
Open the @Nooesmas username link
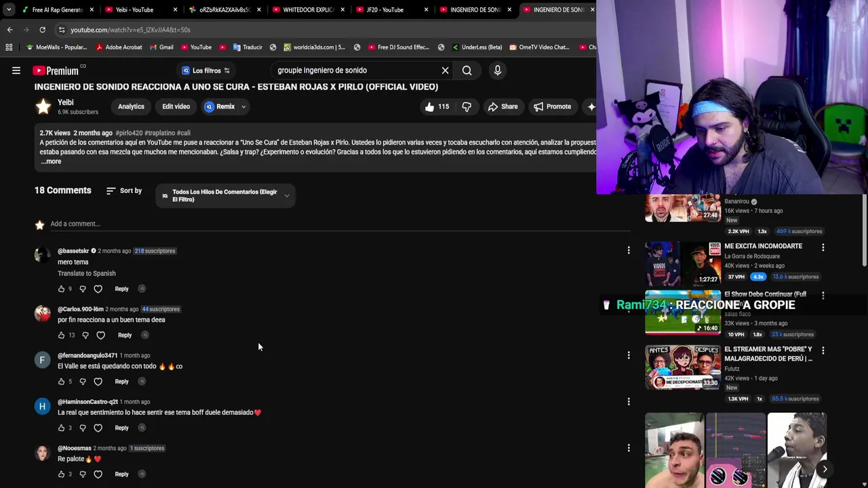click(75, 448)
